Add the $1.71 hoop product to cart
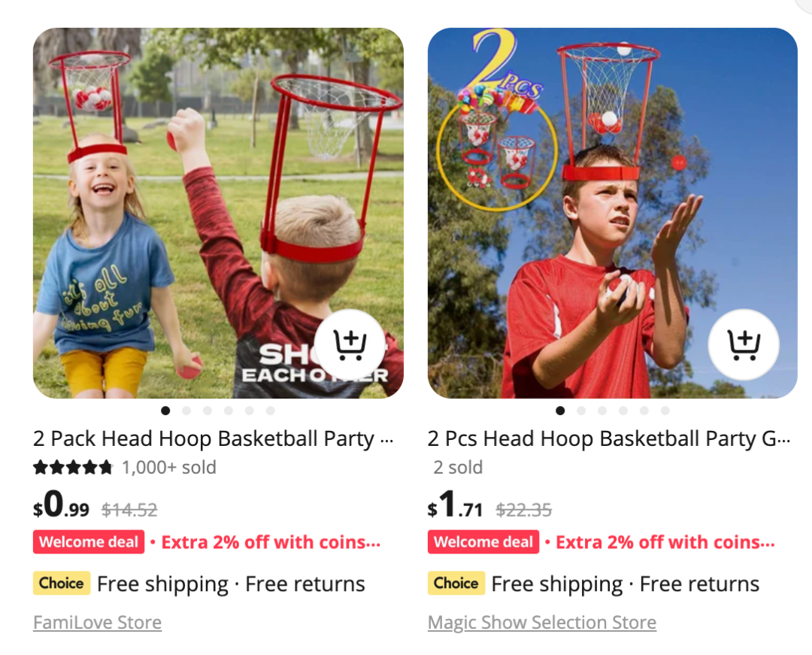 744,344
